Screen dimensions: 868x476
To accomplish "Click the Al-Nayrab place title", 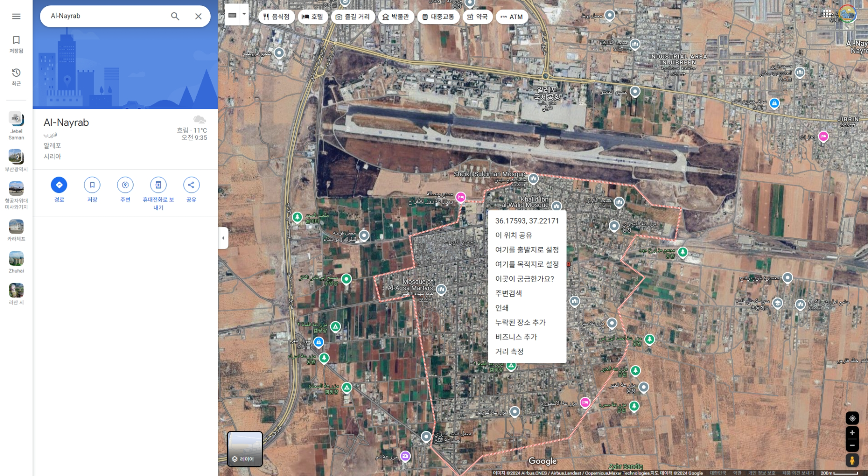I will (x=67, y=122).
